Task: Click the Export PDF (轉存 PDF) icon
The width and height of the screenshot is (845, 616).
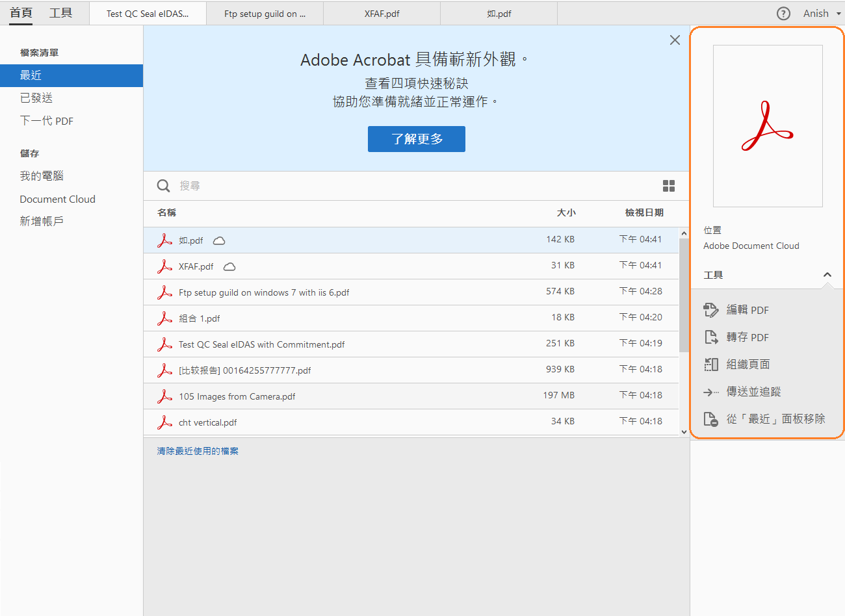Action: tap(711, 337)
